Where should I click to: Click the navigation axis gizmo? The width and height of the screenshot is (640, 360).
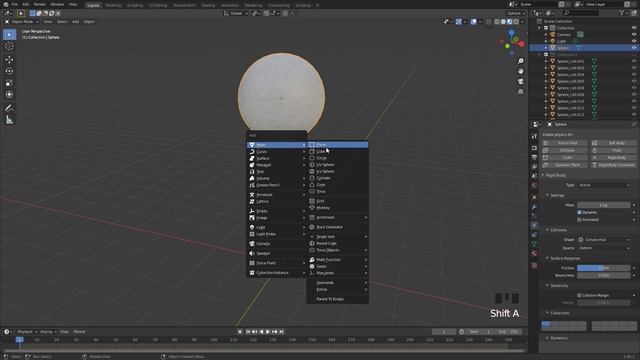coord(512,42)
